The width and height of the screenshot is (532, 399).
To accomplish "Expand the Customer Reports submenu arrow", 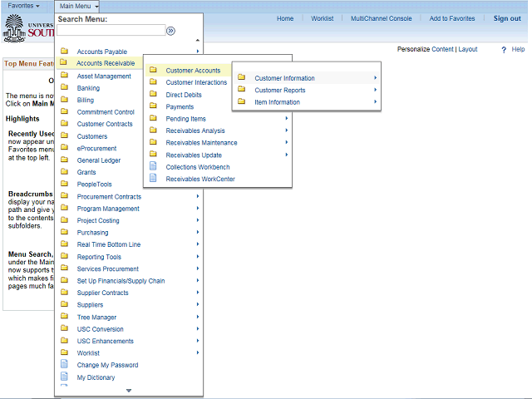I will point(376,90).
